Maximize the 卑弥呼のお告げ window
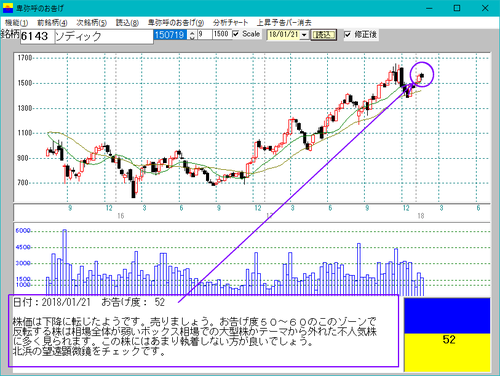The width and height of the screenshot is (500, 376). coord(457,8)
